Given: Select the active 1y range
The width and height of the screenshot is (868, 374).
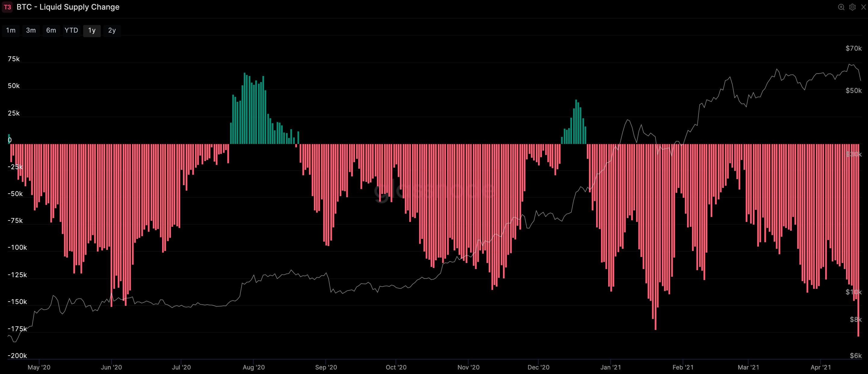Looking at the screenshot, I should pos(92,30).
